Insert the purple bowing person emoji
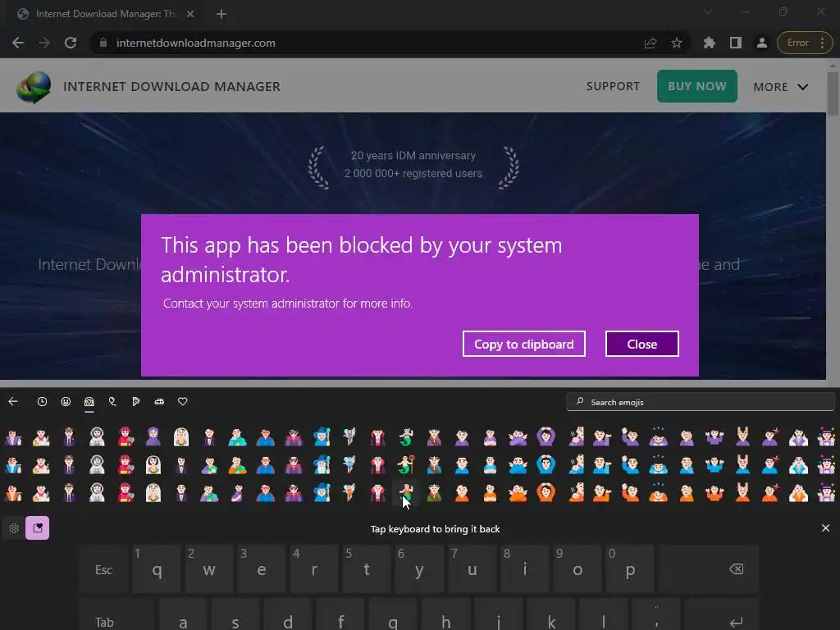 659,436
